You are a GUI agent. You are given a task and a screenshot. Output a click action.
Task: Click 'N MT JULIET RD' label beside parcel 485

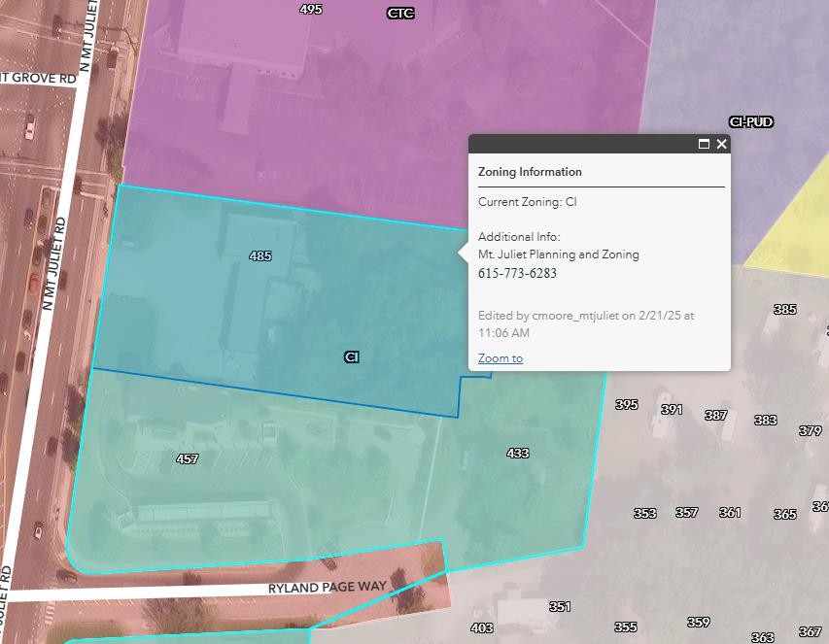click(x=53, y=263)
